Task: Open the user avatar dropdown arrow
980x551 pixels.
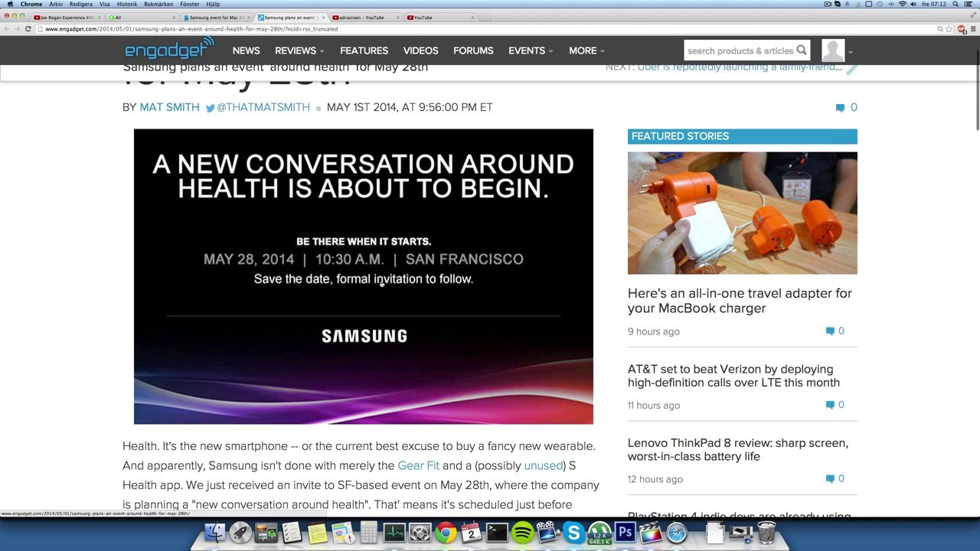Action: pyautogui.click(x=851, y=52)
